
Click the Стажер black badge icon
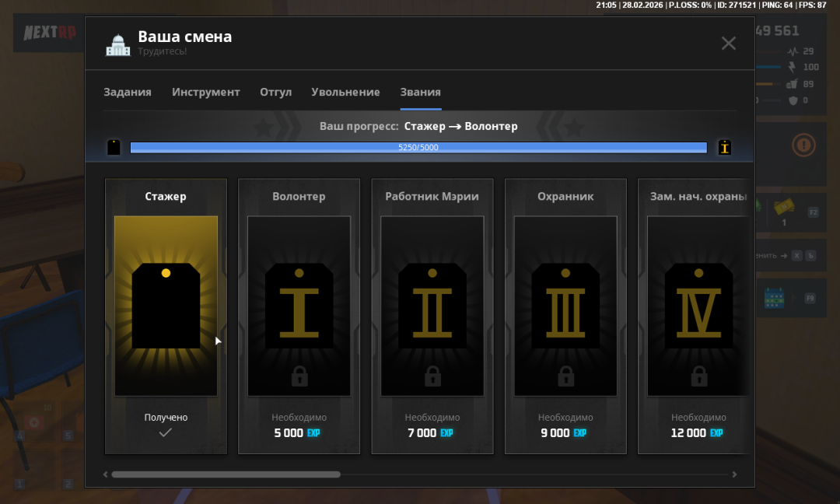click(166, 306)
